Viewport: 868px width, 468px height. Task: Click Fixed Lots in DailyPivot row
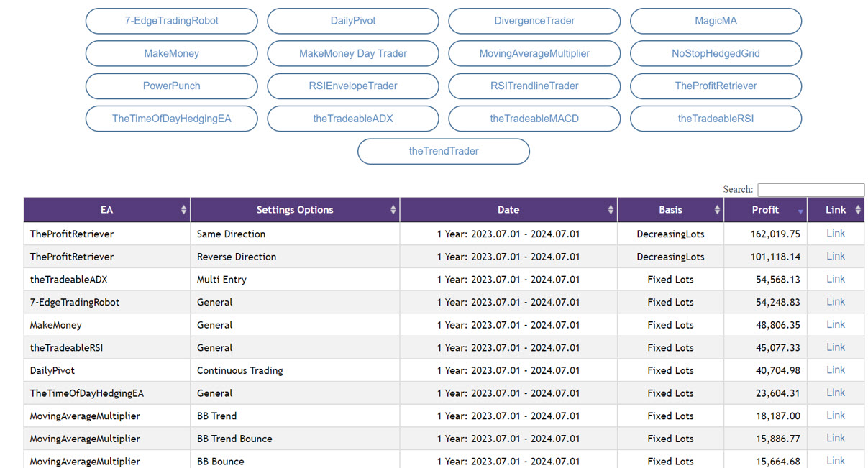[670, 370]
